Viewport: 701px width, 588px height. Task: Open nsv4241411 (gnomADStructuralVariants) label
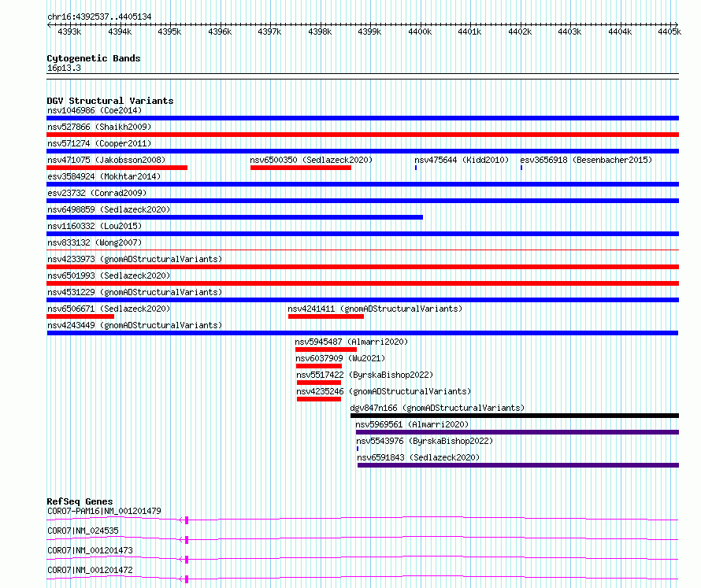pyautogui.click(x=375, y=309)
